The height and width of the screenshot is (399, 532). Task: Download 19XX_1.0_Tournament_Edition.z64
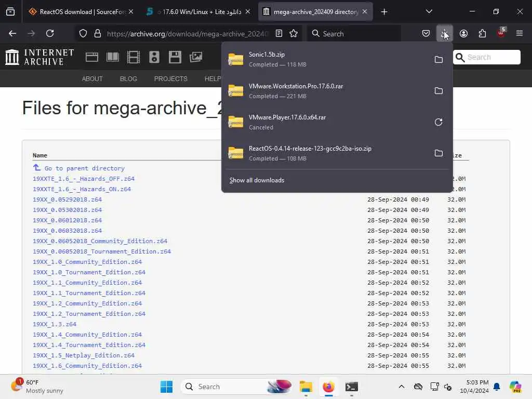(x=89, y=272)
